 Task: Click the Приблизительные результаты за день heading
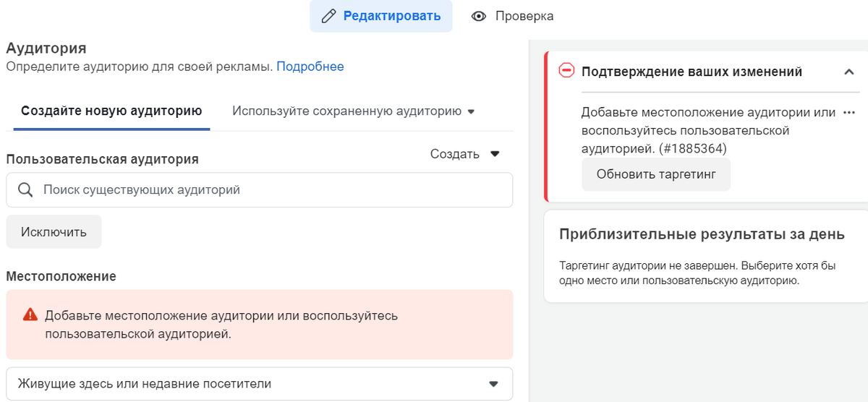pos(702,234)
